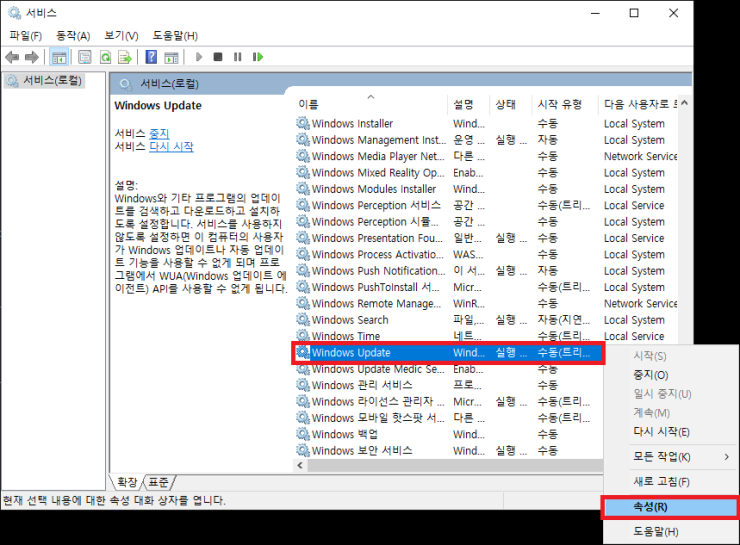Toggle Show/Hide Console Tree toolbar button
This screenshot has height=545, width=740.
pyautogui.click(x=59, y=57)
